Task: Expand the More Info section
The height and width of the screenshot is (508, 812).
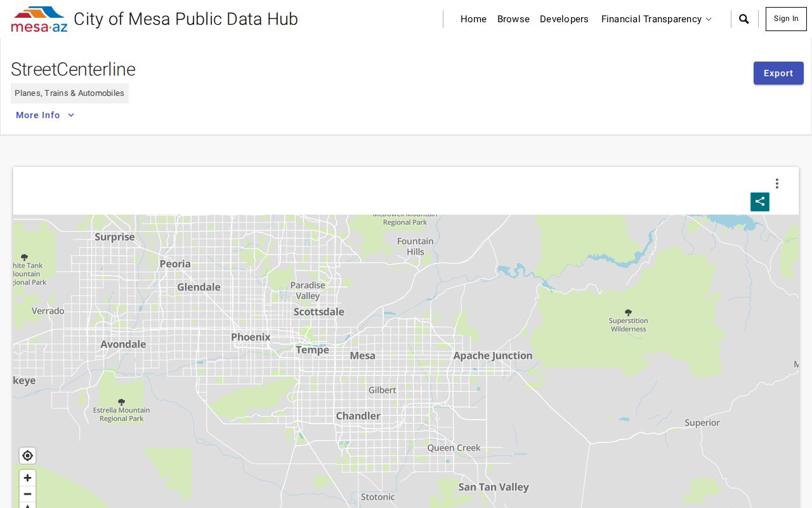Action: click(x=45, y=115)
